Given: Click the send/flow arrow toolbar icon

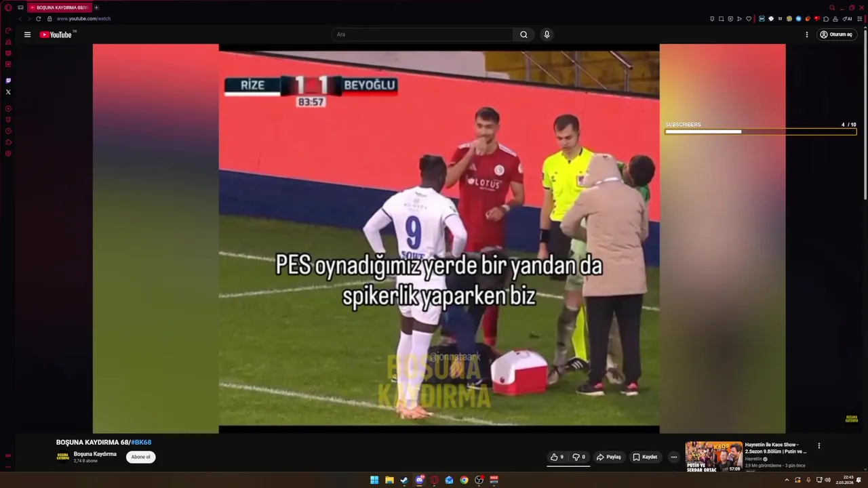Looking at the screenshot, I should click(739, 19).
